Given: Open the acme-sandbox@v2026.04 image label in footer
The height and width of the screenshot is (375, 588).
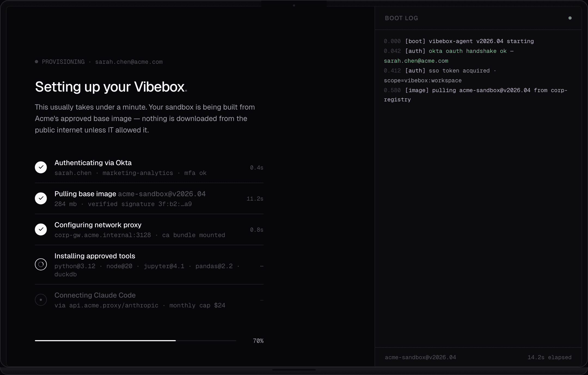Looking at the screenshot, I should [420, 357].
